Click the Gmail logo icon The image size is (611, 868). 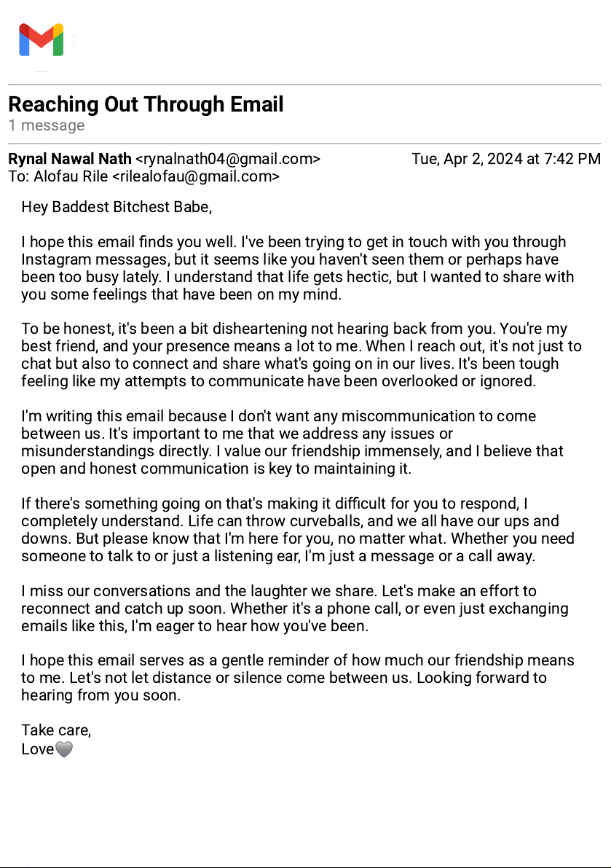pos(41,40)
